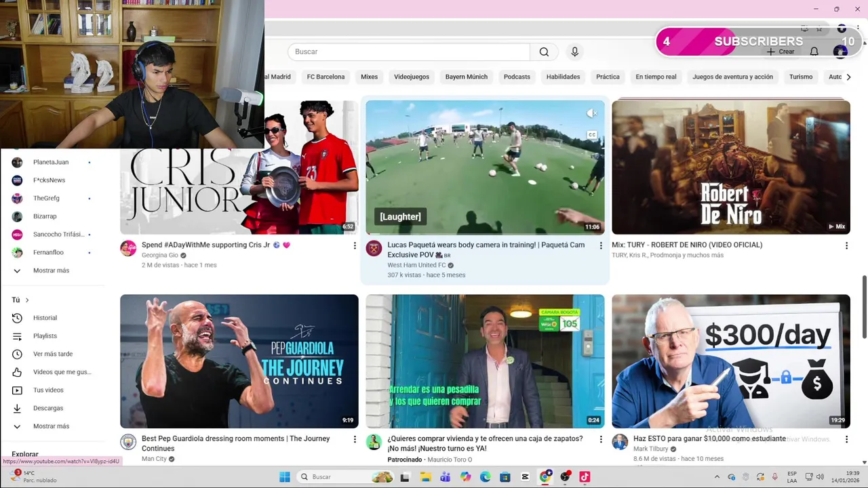
Task: Select the Videojuegos chip
Action: point(412,77)
